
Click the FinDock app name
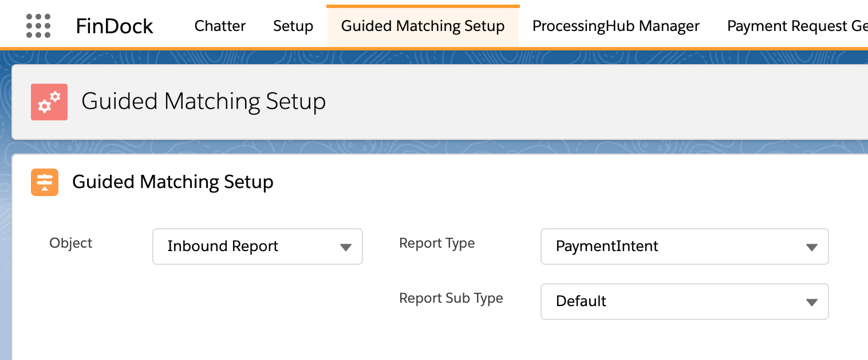click(x=115, y=26)
